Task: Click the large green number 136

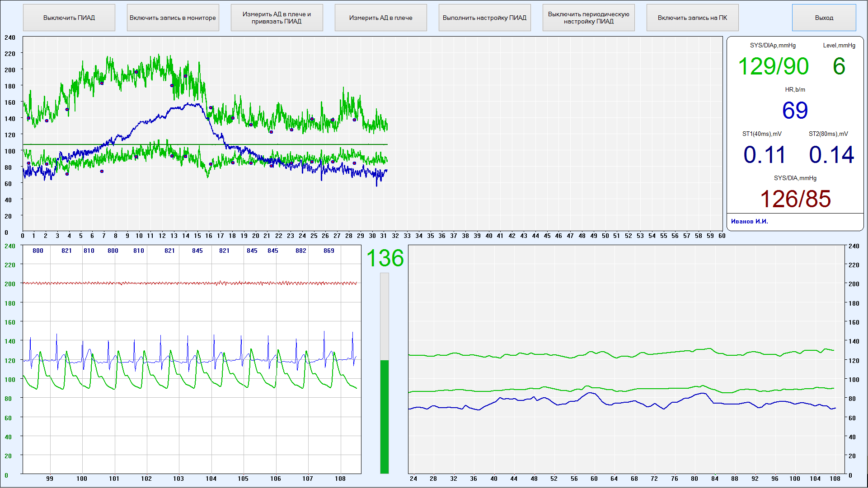Action: 385,259
